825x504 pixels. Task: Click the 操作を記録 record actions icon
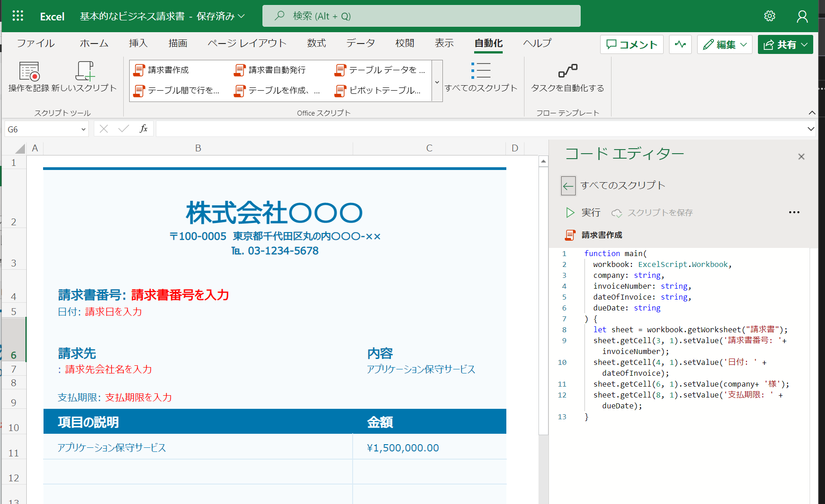29,72
